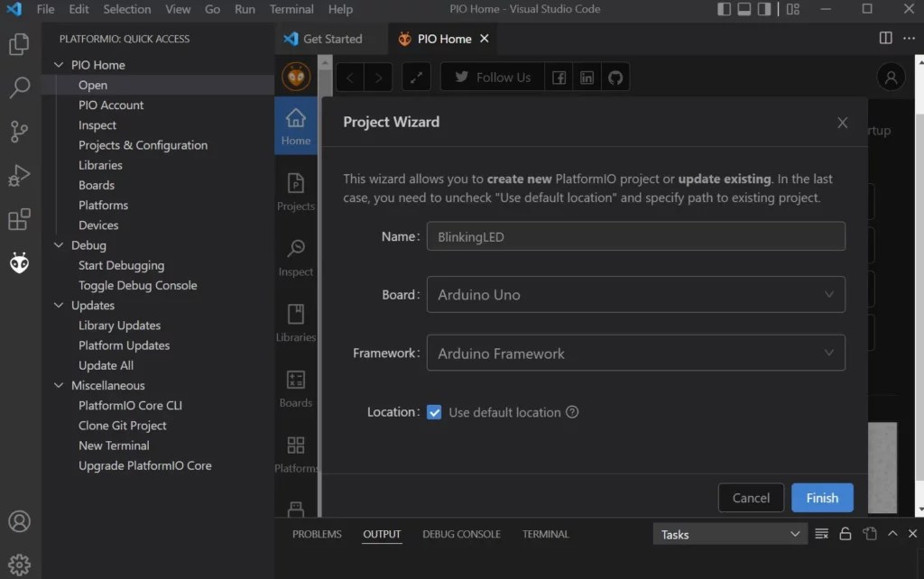Click the help icon beside Use default location
This screenshot has width=924, height=579.
point(572,412)
